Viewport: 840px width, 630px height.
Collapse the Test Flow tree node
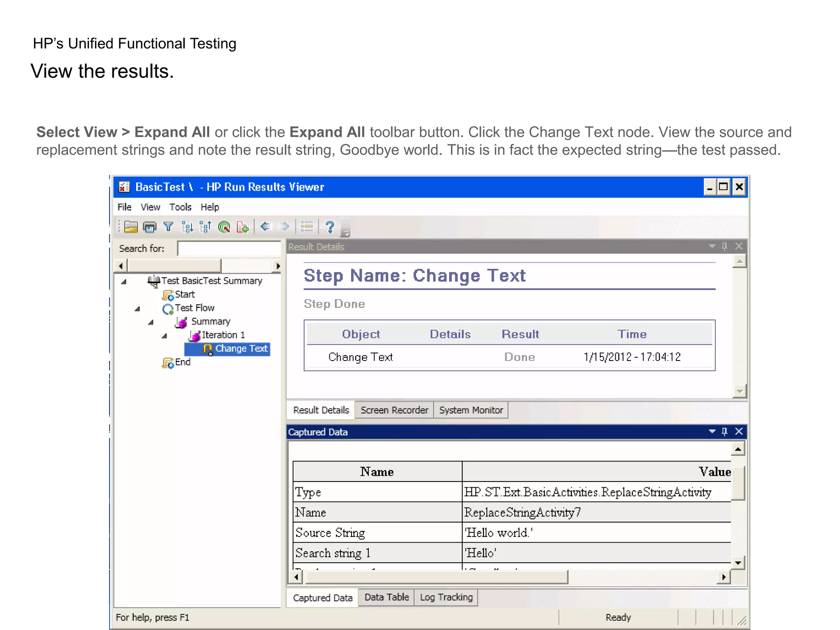point(137,308)
